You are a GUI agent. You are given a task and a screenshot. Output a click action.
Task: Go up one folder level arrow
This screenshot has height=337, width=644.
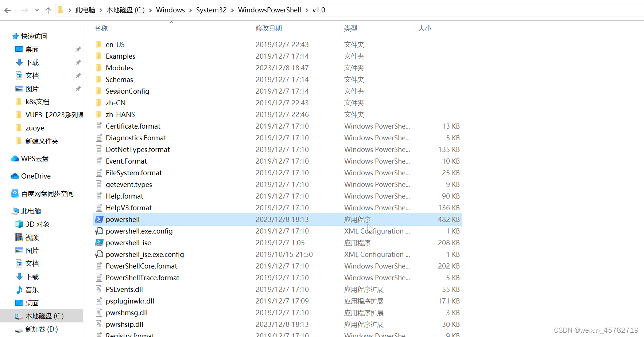(48, 11)
